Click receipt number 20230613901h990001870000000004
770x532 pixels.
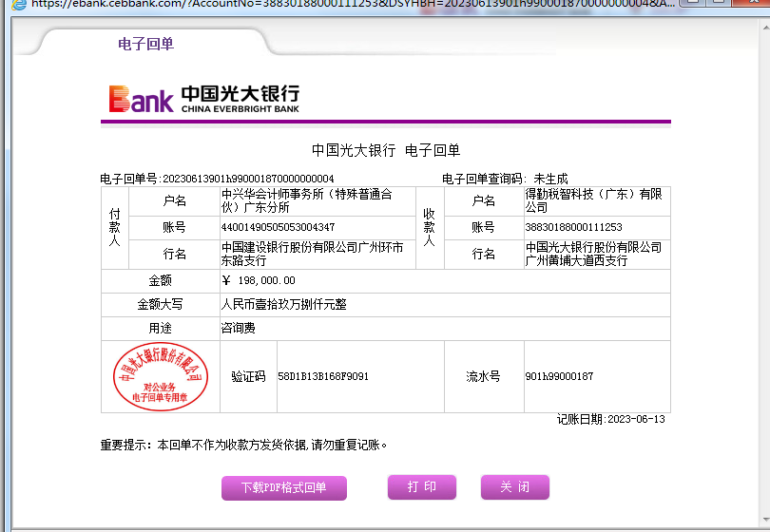pos(248,179)
